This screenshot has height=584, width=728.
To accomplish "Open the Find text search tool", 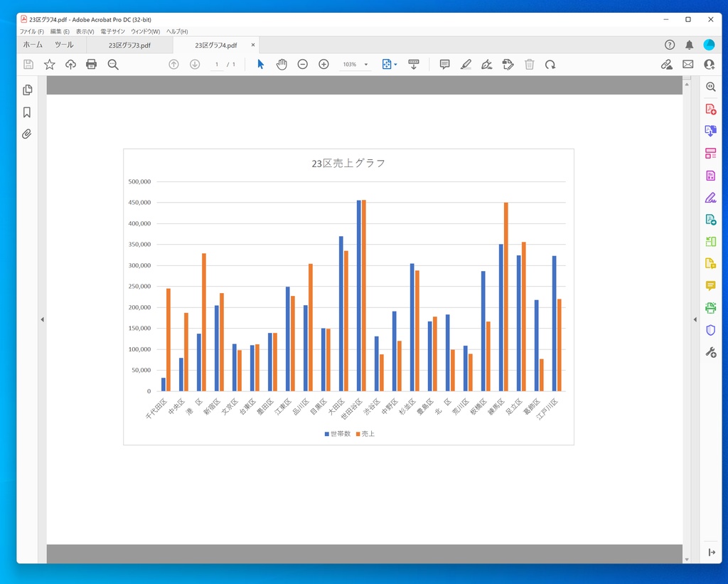I will click(113, 65).
